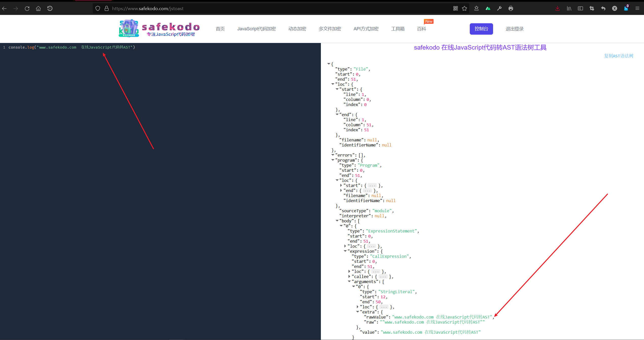
Task: Click the "CallExpression" type value
Action: click(x=389, y=256)
